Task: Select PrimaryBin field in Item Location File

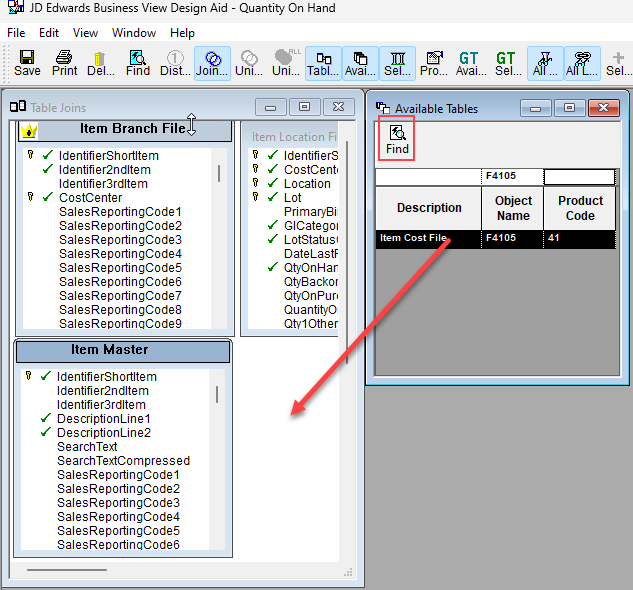Action: click(x=310, y=212)
